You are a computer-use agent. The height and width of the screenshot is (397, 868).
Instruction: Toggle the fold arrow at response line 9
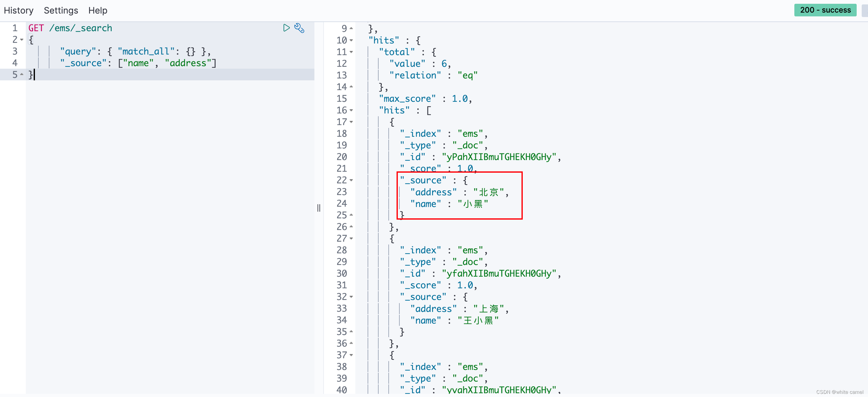(351, 28)
